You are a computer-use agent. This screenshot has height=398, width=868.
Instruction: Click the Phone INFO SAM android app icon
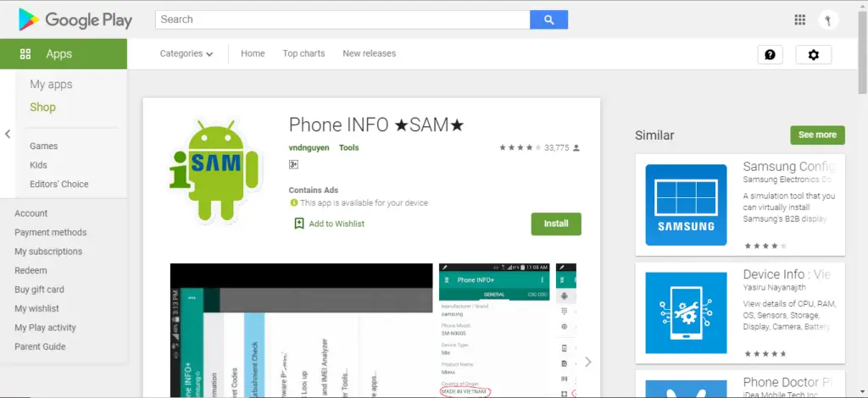click(214, 170)
